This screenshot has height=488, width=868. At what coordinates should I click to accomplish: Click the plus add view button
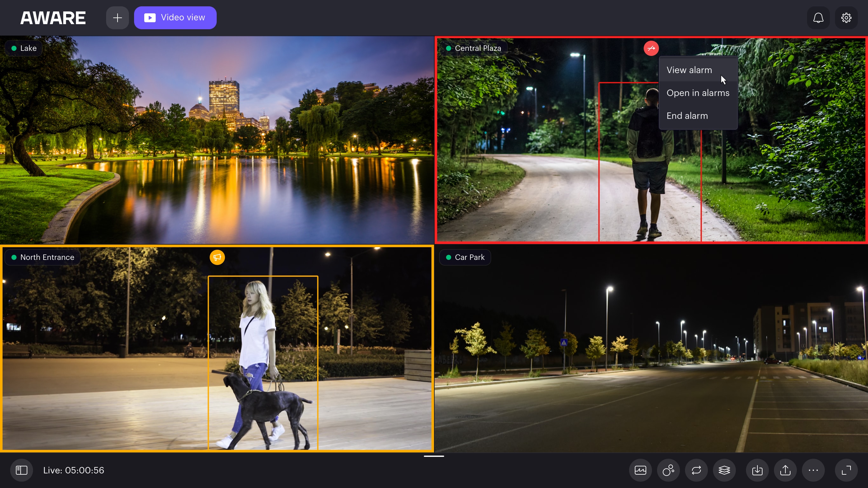[x=117, y=17]
